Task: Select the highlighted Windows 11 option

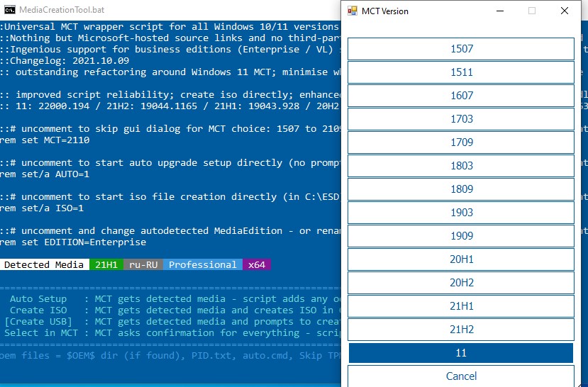Action: 461,353
